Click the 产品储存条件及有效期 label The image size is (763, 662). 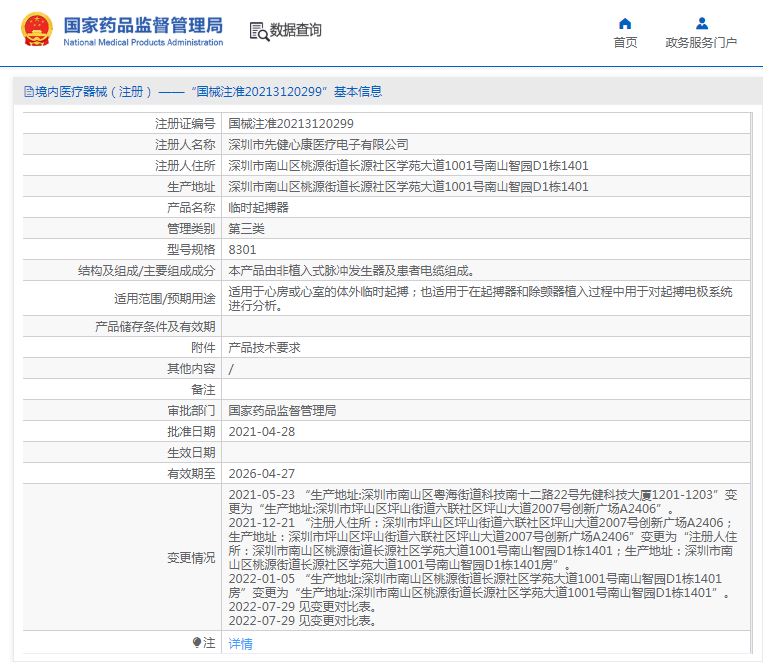coord(155,326)
